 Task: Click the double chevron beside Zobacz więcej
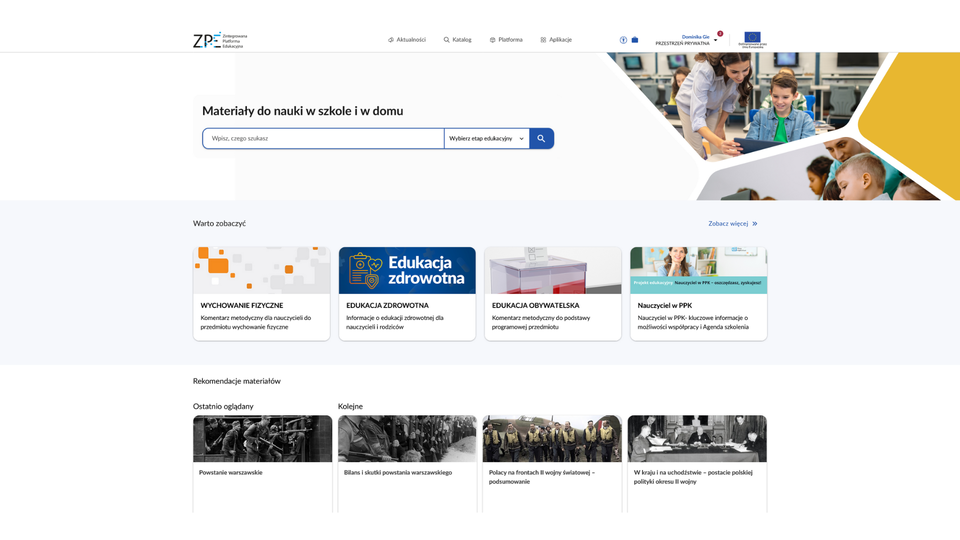[755, 224]
